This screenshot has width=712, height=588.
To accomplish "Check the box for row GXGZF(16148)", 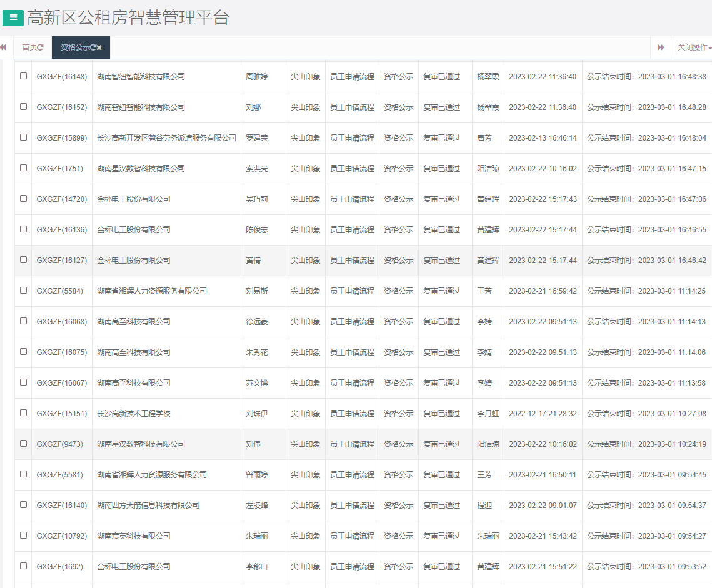I will [x=23, y=76].
